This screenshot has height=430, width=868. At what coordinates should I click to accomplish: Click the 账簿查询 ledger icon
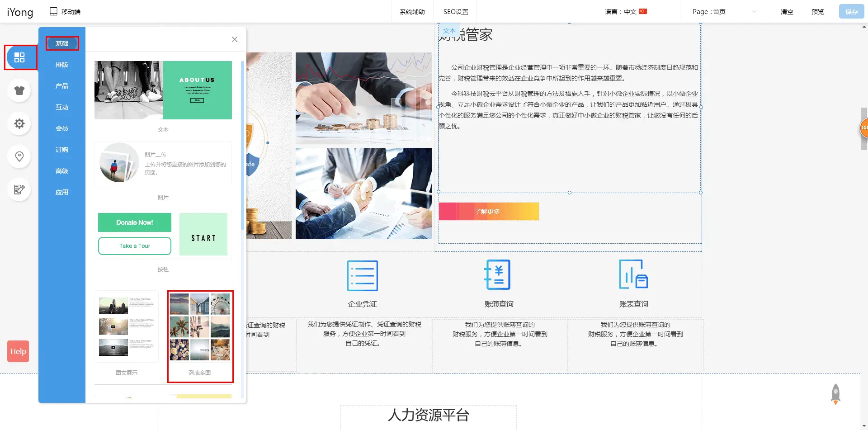[498, 275]
